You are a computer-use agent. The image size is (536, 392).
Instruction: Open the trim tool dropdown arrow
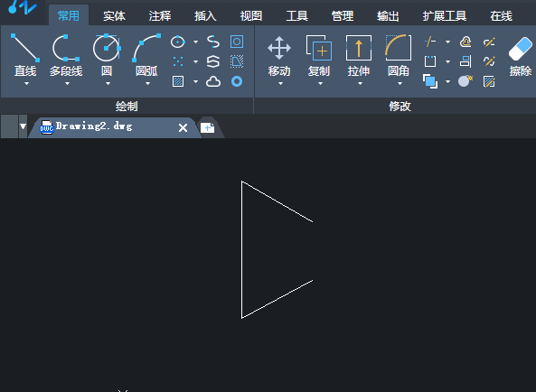click(x=447, y=42)
